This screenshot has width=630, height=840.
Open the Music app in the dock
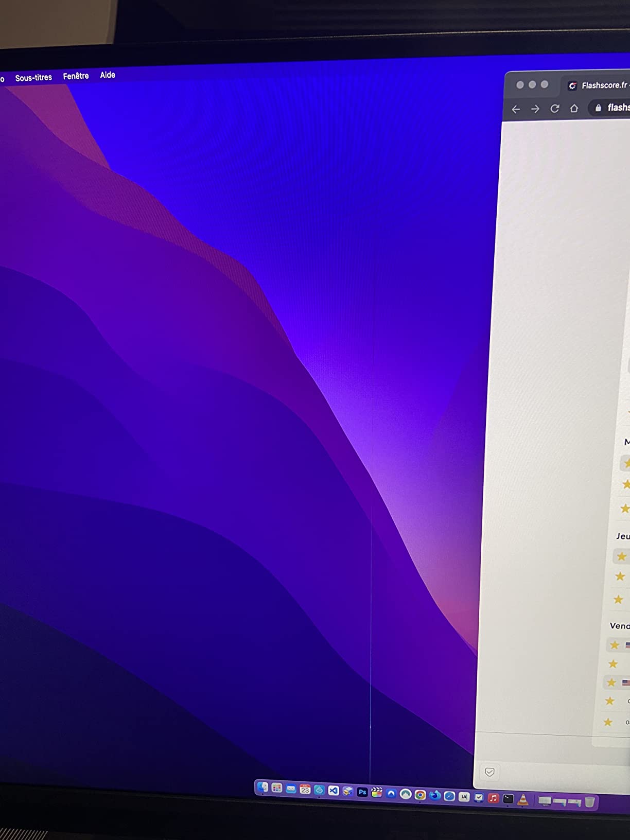493,798
